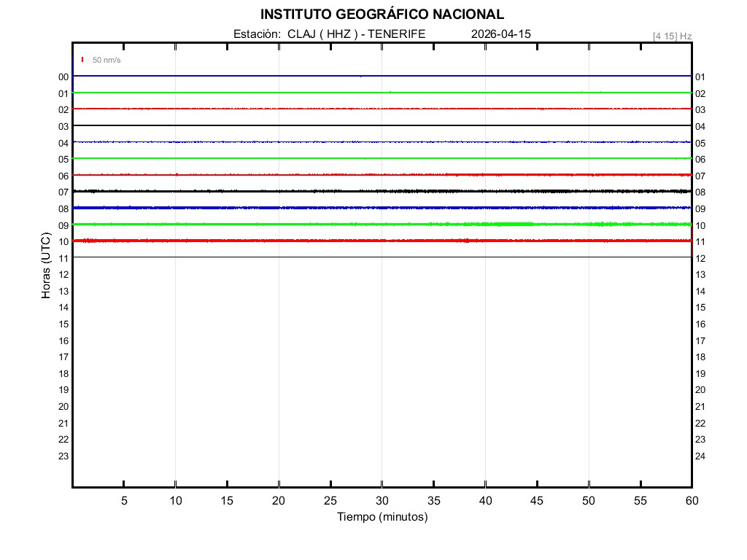Click the [4 15] Hz filter label

[672, 36]
